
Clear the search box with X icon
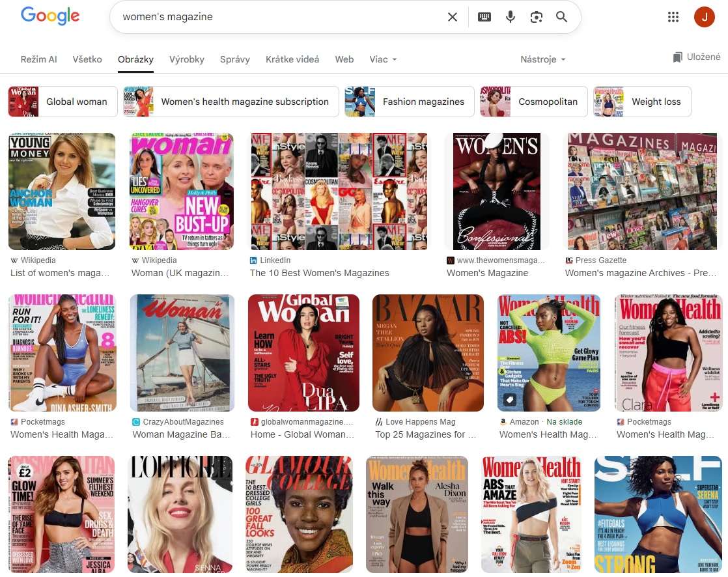point(452,17)
